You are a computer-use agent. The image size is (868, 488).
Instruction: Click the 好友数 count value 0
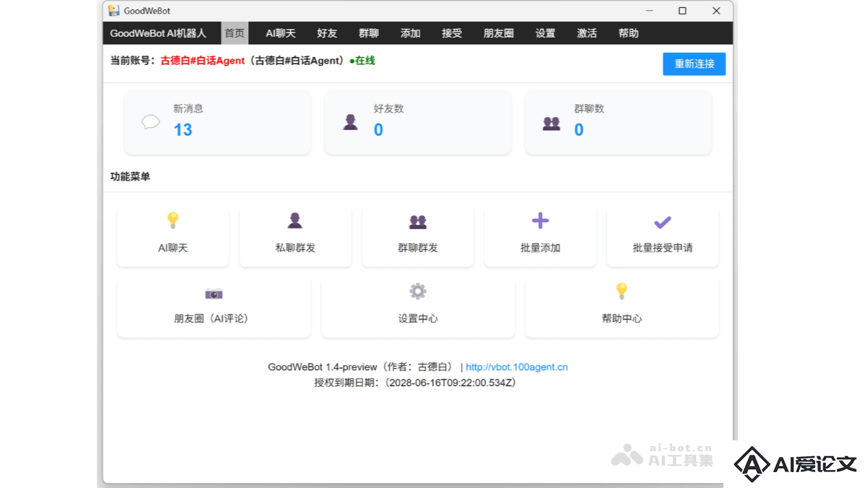click(378, 130)
